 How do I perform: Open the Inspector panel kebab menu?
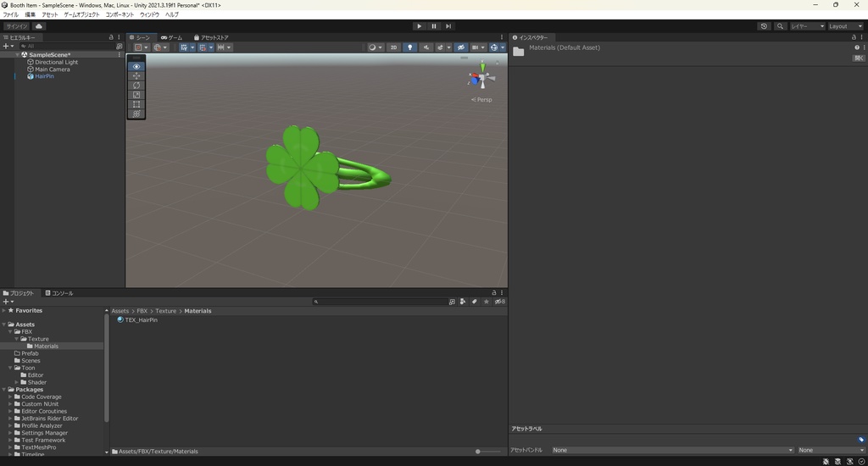(862, 37)
